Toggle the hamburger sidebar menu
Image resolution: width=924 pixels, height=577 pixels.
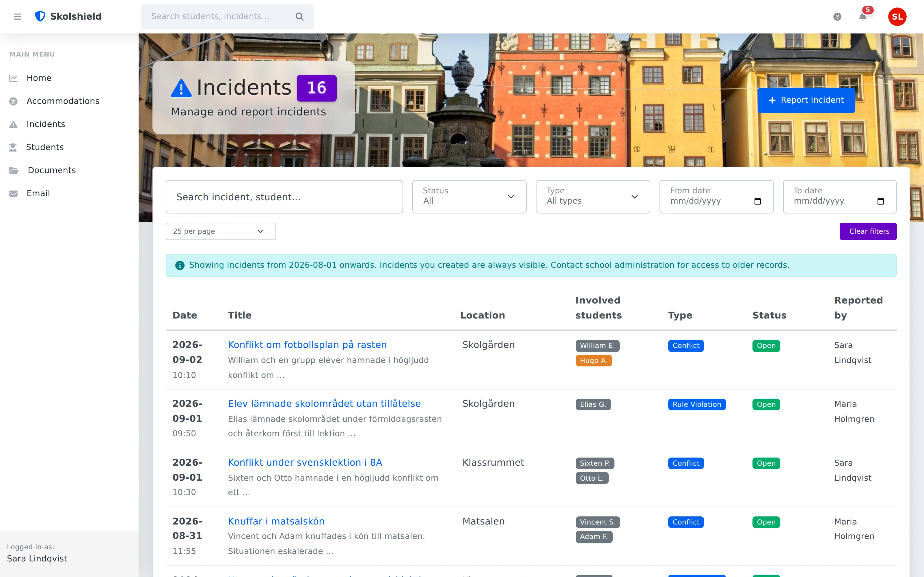tap(17, 16)
